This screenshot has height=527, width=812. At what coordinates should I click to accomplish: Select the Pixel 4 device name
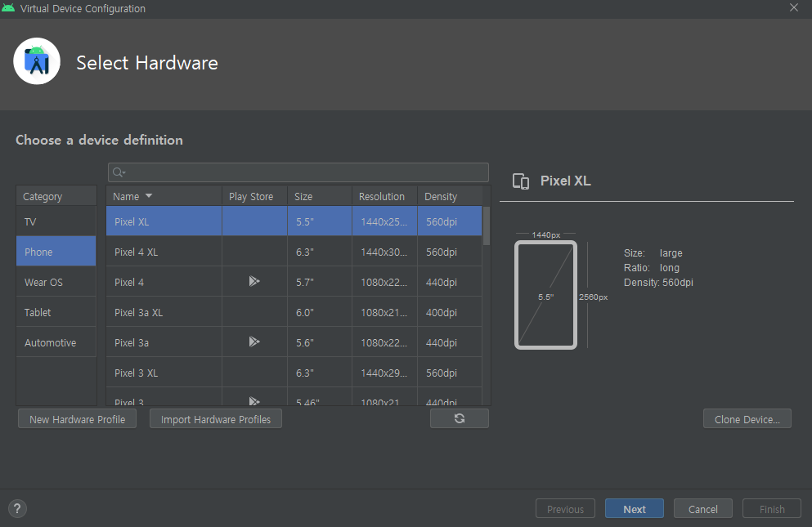tap(129, 282)
